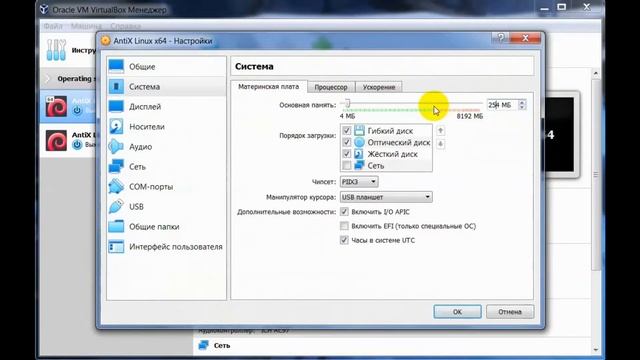Click the network icon in boot order list
The height and width of the screenshot is (360, 640).
359,165
